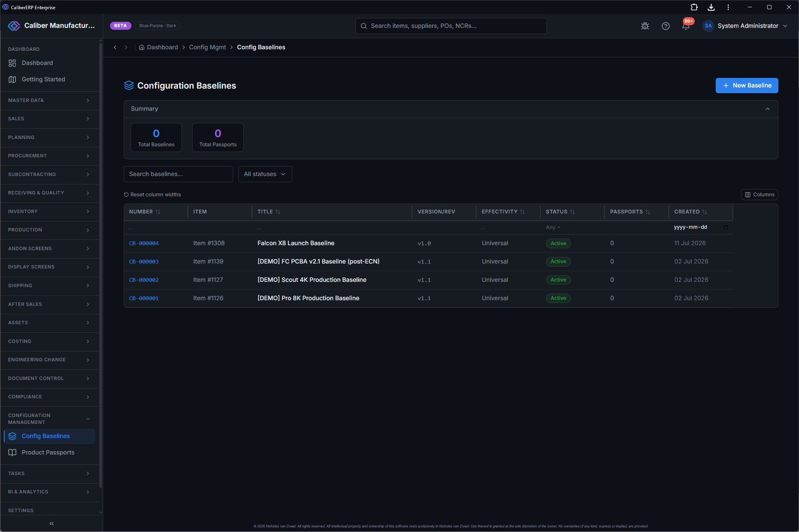Expand the PRODUCTION sidebar section
Image resolution: width=799 pixels, height=532 pixels.
[49, 230]
